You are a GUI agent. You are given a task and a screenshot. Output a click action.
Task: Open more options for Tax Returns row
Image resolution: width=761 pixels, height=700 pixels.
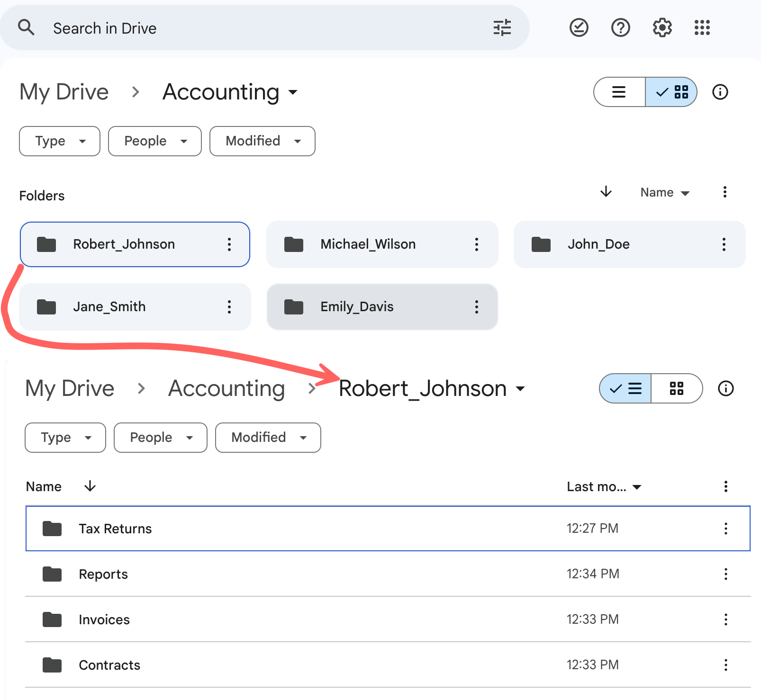[x=725, y=529]
